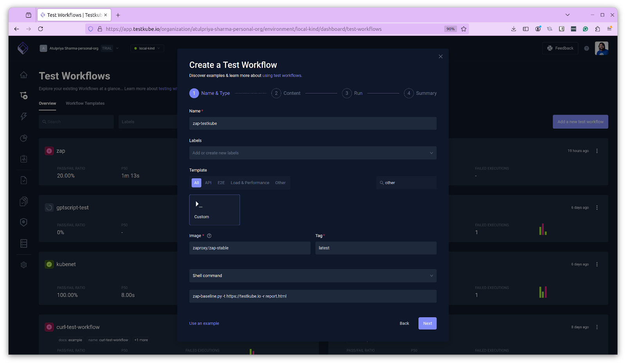Screen dimensions: 626x364
Task: Select the Load & Performance template filter
Action: [250, 183]
